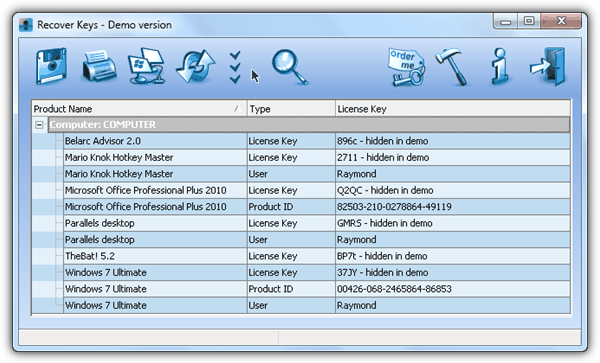
Task: Select Parallels desktop User row
Action: coord(316,239)
